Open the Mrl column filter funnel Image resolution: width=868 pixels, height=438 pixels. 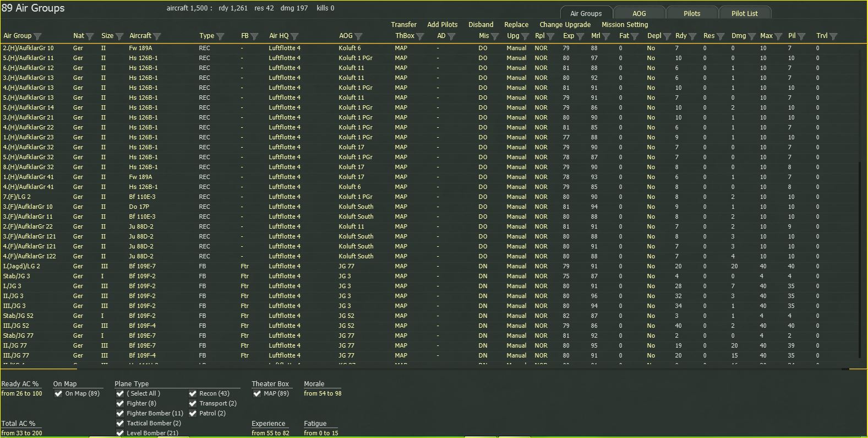[606, 36]
